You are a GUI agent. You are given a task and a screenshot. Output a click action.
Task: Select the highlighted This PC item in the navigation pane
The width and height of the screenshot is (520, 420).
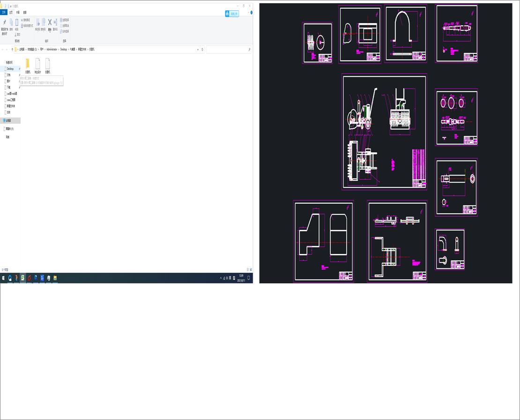click(10, 121)
